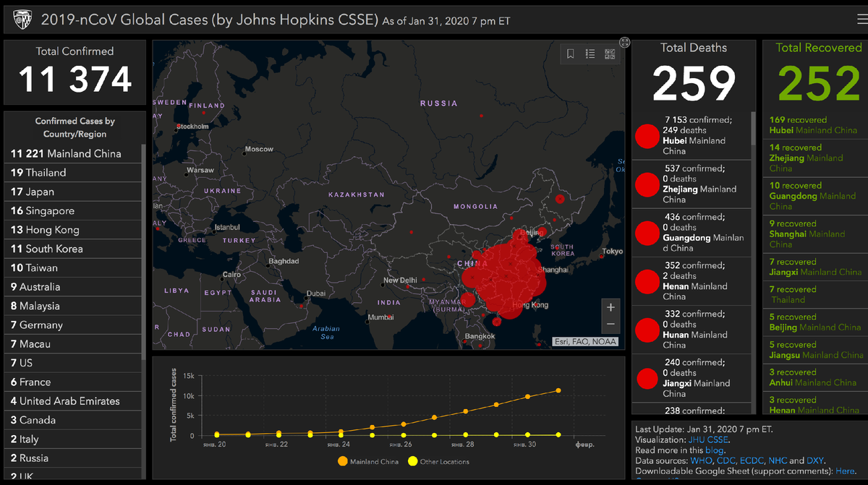
Task: Select '3 recovered Anhui' entry
Action: [x=814, y=377]
